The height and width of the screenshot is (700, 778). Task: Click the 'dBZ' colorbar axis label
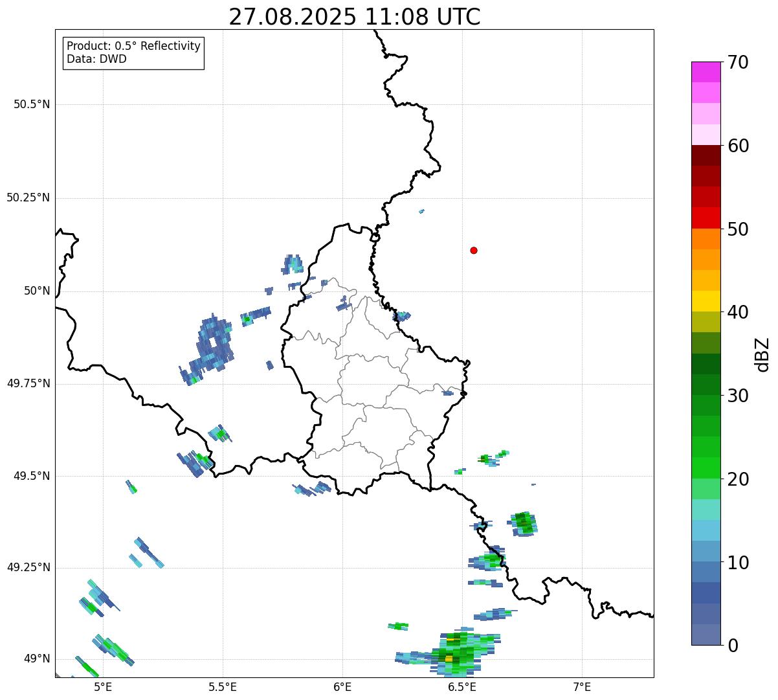pos(762,354)
